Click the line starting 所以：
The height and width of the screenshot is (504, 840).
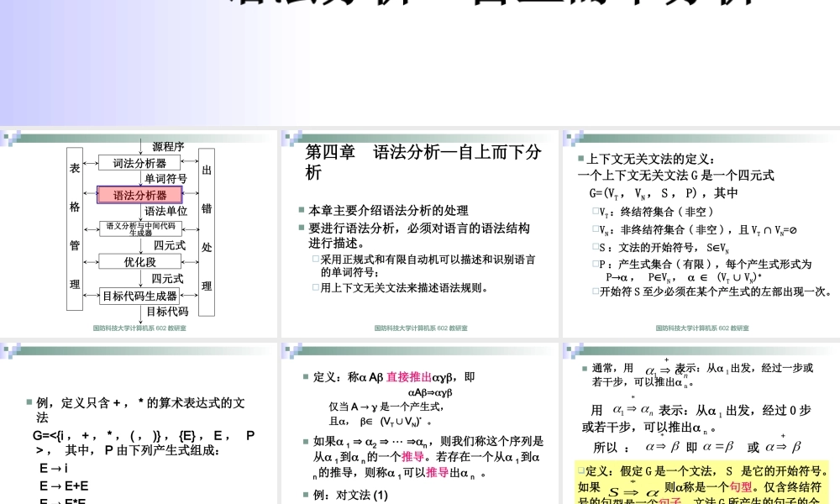tap(697, 447)
